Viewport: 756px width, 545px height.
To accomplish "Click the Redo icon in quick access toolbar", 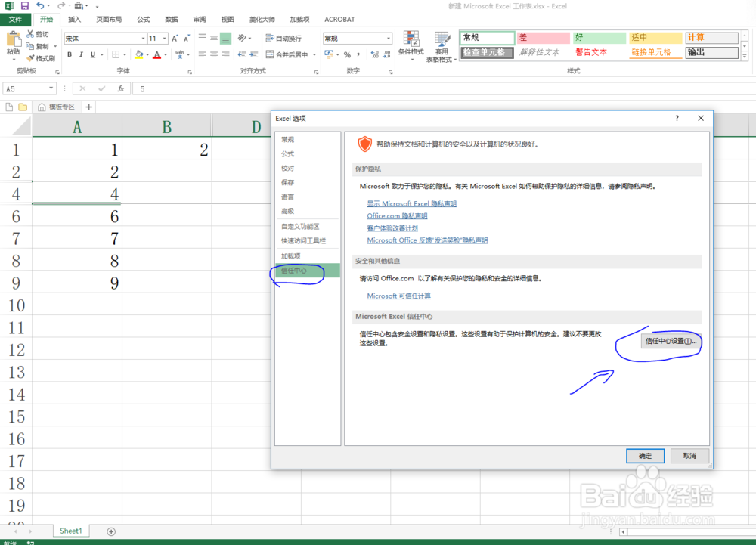I will (x=60, y=6).
